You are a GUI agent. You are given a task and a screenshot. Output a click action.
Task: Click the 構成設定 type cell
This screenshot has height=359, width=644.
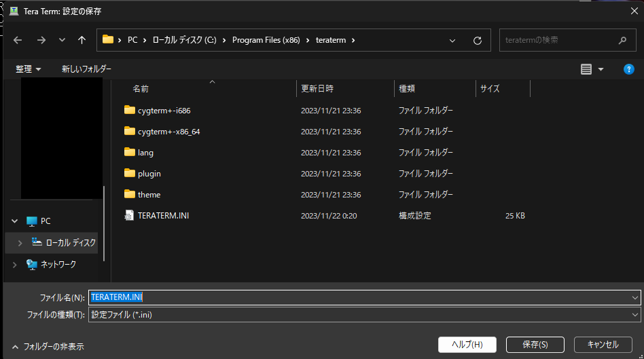(x=415, y=216)
